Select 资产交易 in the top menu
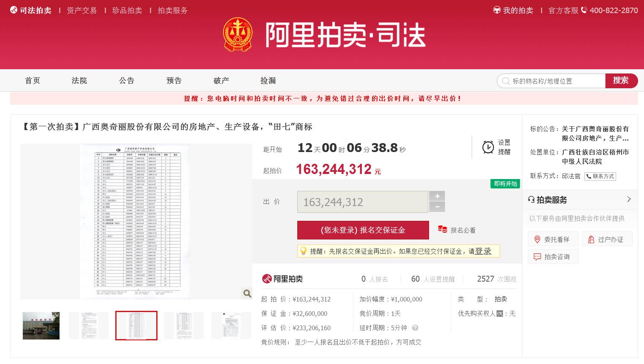The width and height of the screenshot is (644, 364). 82,10
